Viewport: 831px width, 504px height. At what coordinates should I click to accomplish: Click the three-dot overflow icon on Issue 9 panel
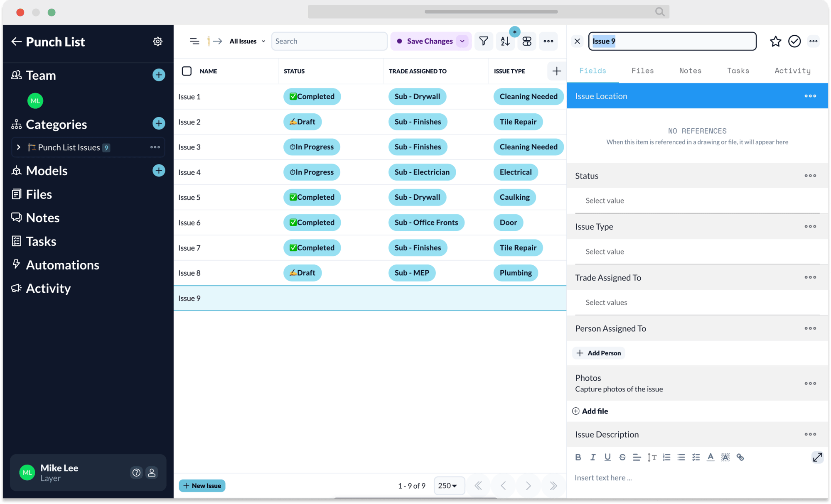tap(814, 41)
